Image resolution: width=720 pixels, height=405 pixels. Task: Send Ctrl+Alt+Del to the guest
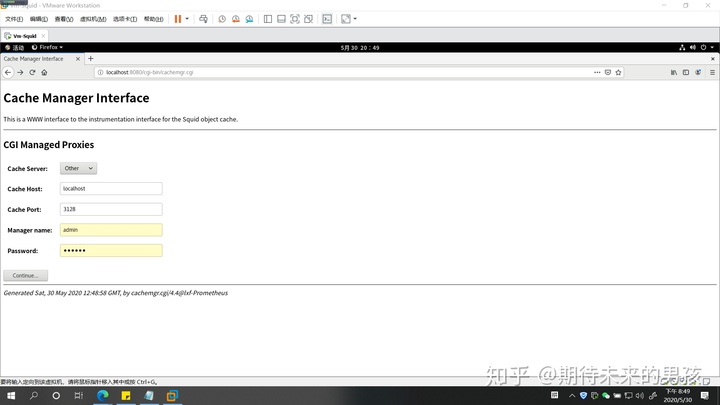203,19
